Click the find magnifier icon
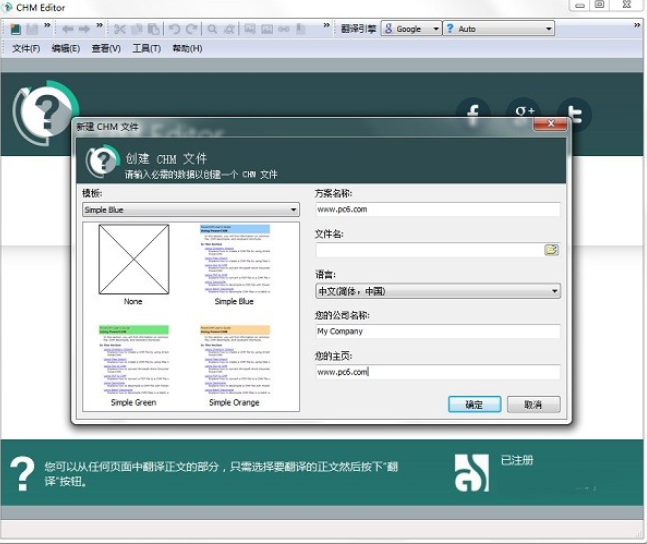 pos(212,29)
